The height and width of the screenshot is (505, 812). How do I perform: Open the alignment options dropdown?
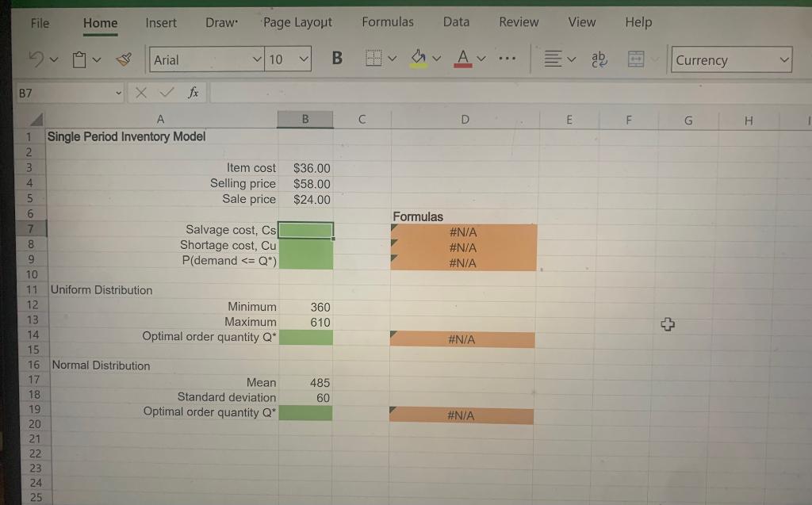click(557, 58)
